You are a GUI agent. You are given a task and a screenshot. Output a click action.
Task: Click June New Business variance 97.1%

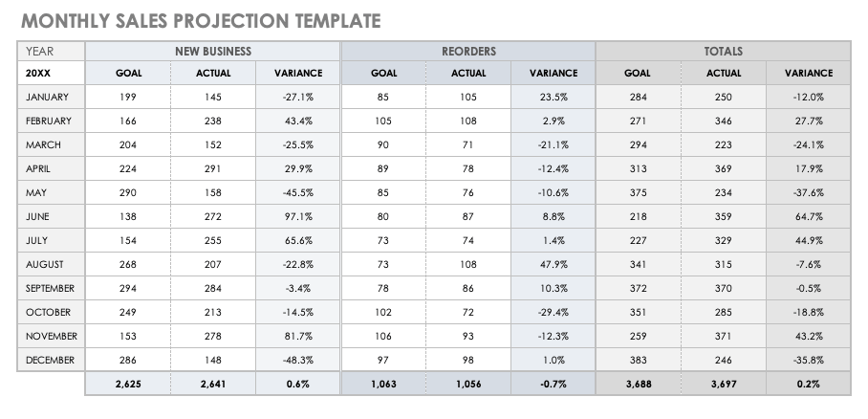click(x=297, y=217)
